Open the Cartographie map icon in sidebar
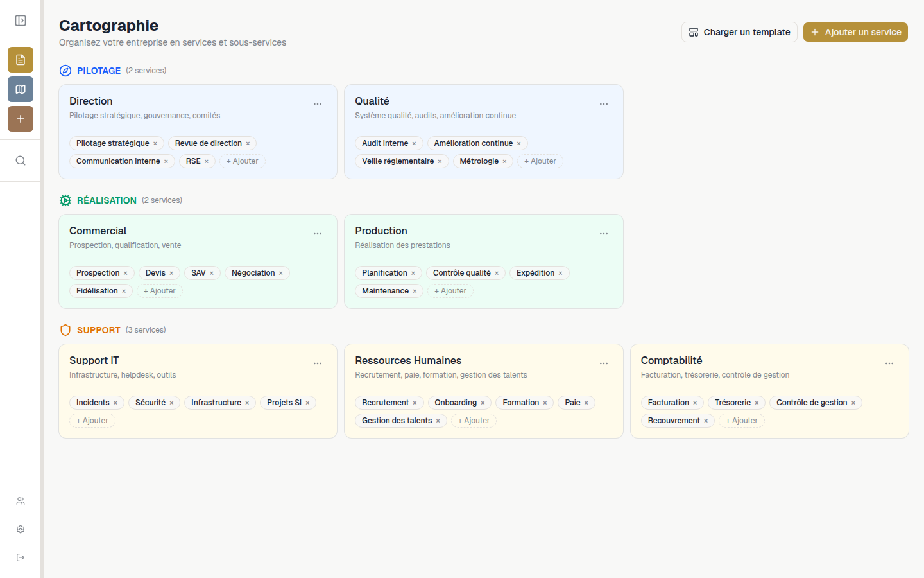Viewport: 924px width, 578px height. (x=20, y=89)
